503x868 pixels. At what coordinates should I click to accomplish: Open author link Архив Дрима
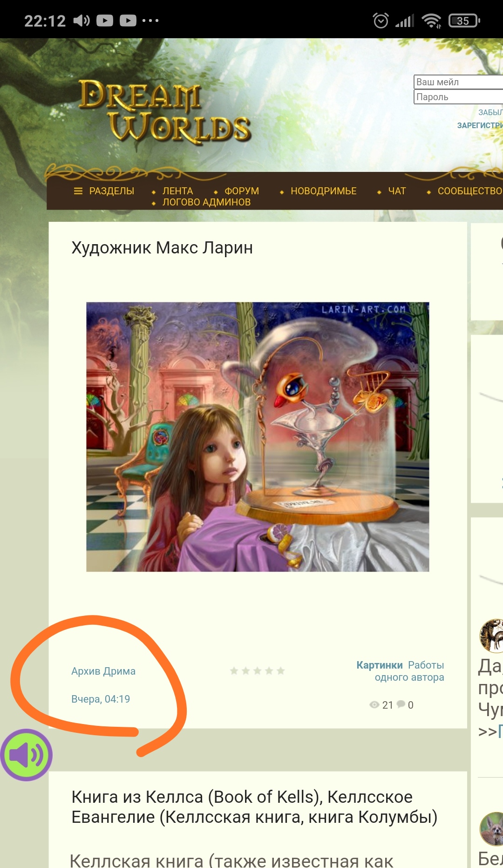(103, 671)
